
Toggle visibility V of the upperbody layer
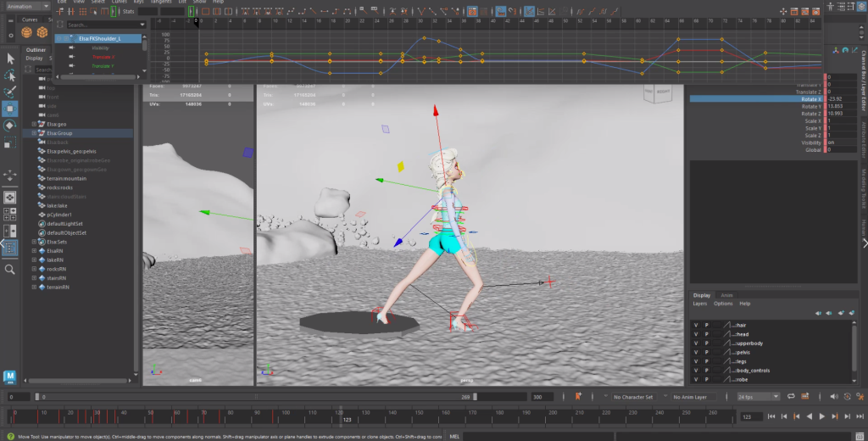tap(696, 343)
